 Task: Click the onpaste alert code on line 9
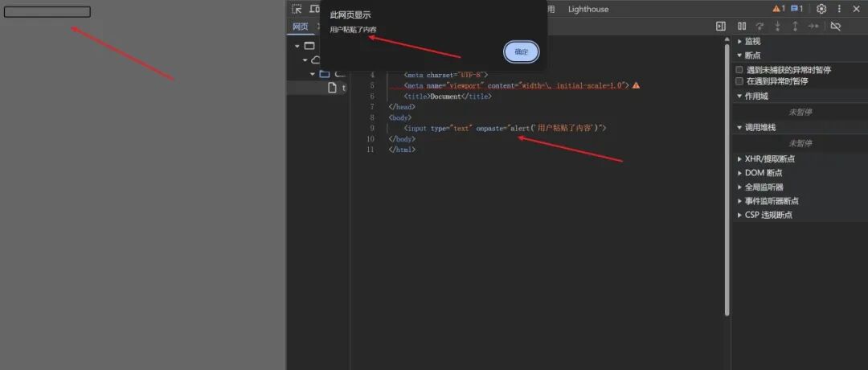click(542, 128)
